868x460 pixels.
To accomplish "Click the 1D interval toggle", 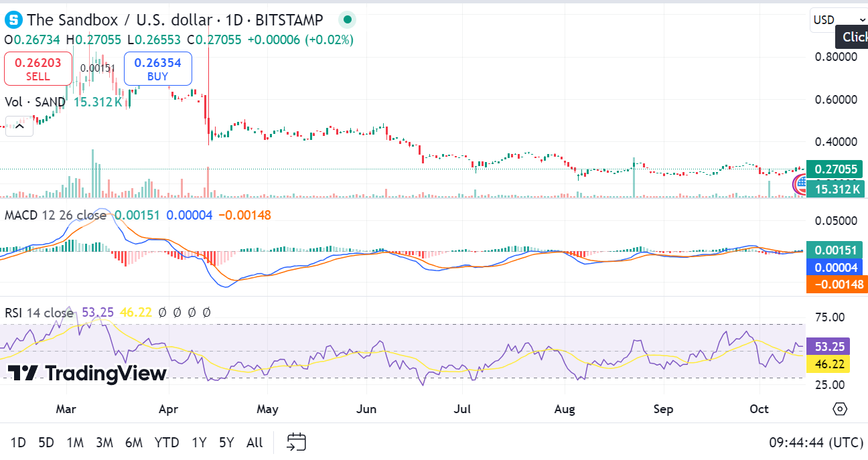I will click(x=18, y=443).
